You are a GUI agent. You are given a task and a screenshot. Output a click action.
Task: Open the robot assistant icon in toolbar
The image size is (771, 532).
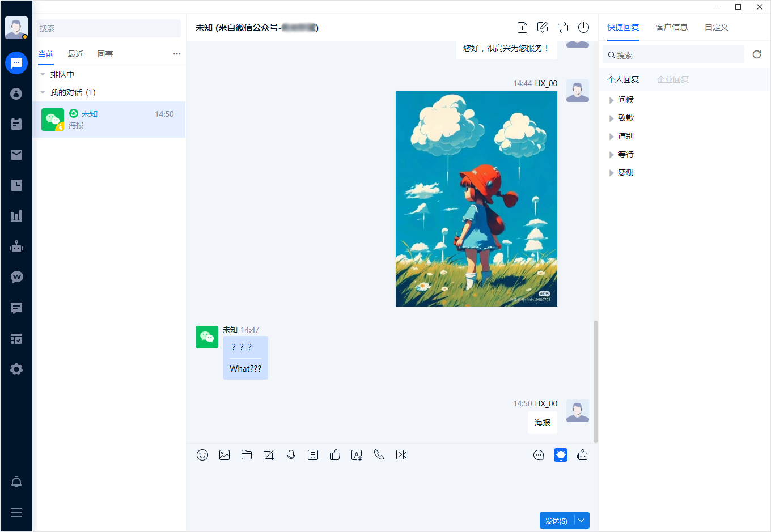pyautogui.click(x=583, y=455)
